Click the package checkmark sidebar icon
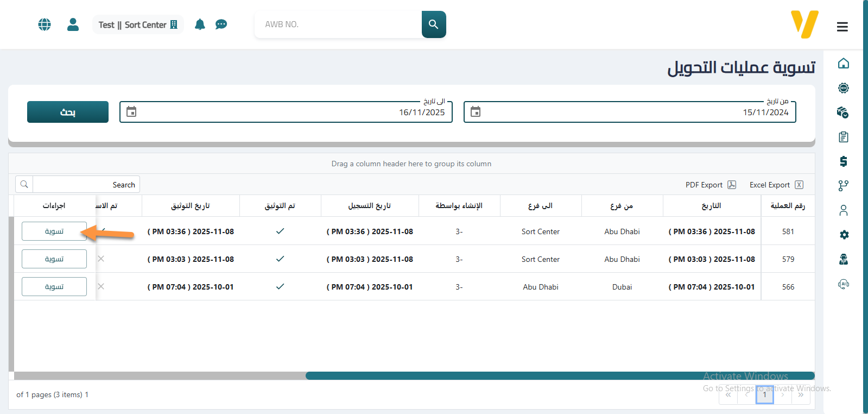Image resolution: width=868 pixels, height=414 pixels. 843,112
